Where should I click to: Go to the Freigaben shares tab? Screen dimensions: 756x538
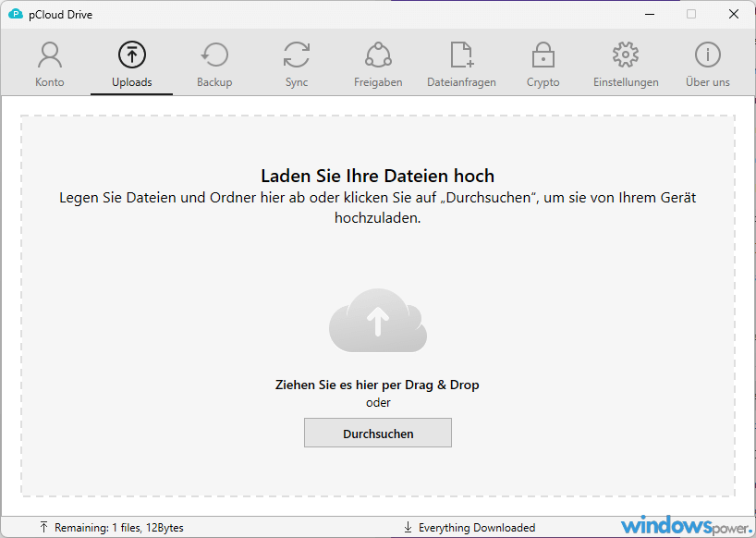coord(378,64)
